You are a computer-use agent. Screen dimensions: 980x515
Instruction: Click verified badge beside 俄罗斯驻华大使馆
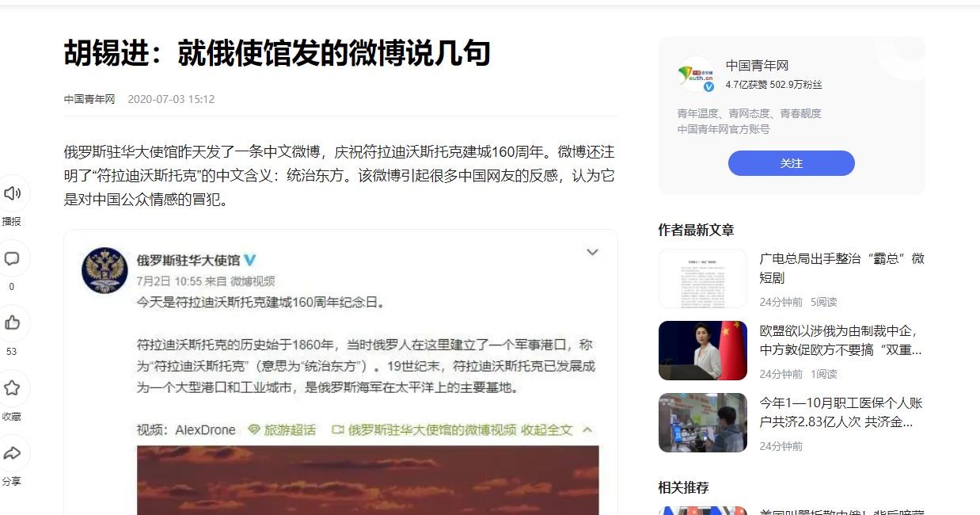click(x=250, y=260)
